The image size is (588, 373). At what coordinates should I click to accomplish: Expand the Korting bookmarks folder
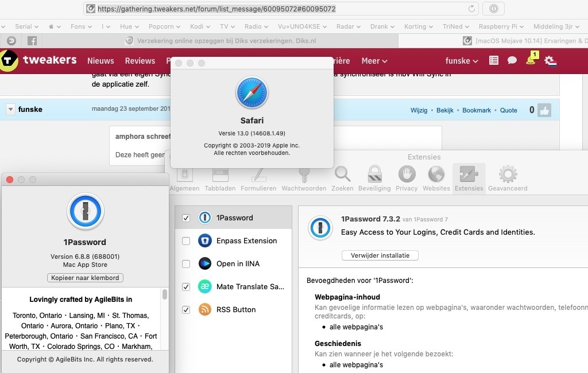[x=419, y=26]
